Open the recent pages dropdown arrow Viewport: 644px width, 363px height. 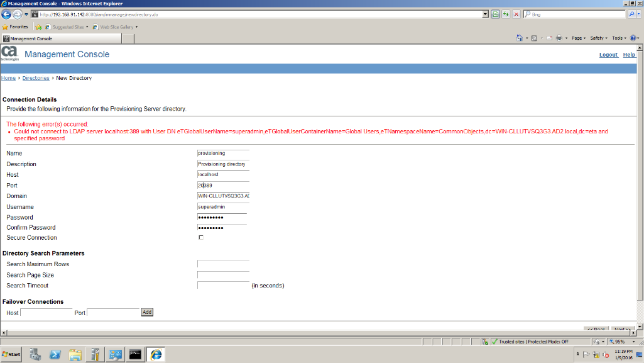tap(26, 14)
